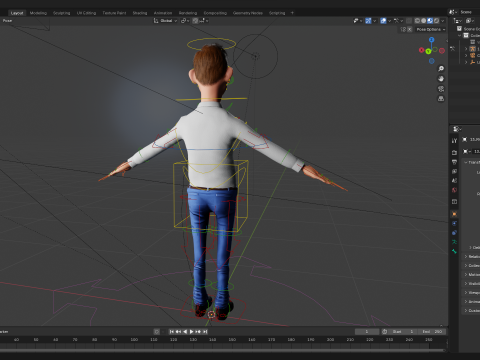Screen dimensions: 480x360
Task: Switch to the Geometry Nodes workspace tab
Action: coord(248,13)
